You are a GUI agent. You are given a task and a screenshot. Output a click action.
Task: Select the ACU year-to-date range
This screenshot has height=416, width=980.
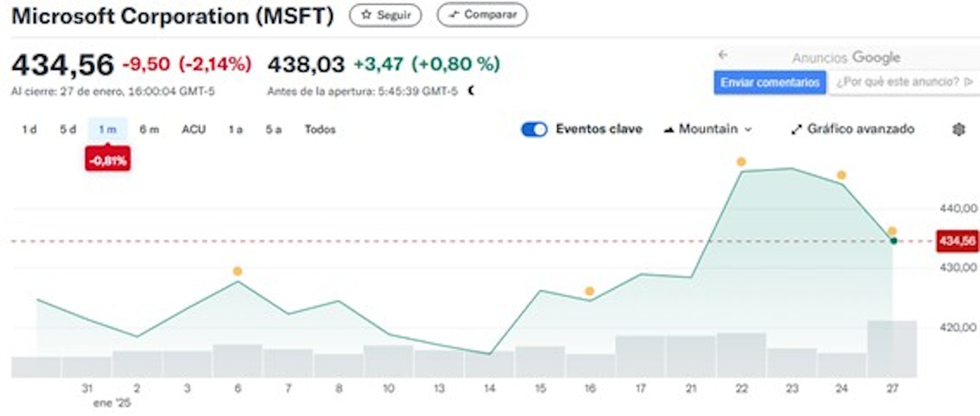click(x=193, y=129)
